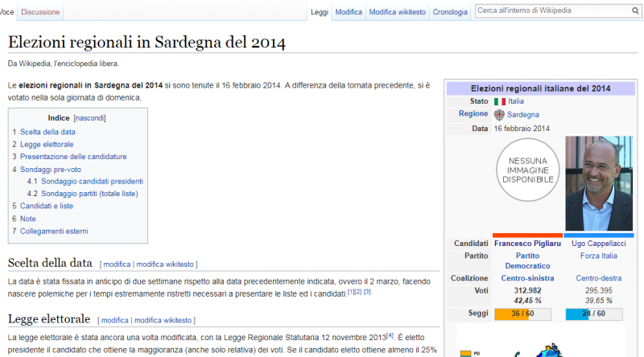This screenshot has width=644, height=357.
Task: Open Sondaggio partiti (totale liste) entry
Action: point(89,194)
